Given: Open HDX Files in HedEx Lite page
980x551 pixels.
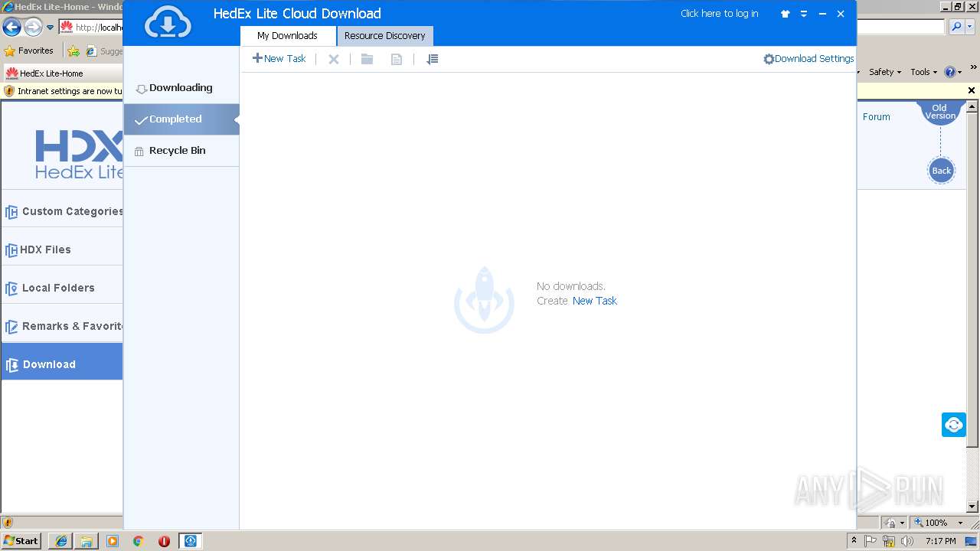Looking at the screenshot, I should (62, 249).
